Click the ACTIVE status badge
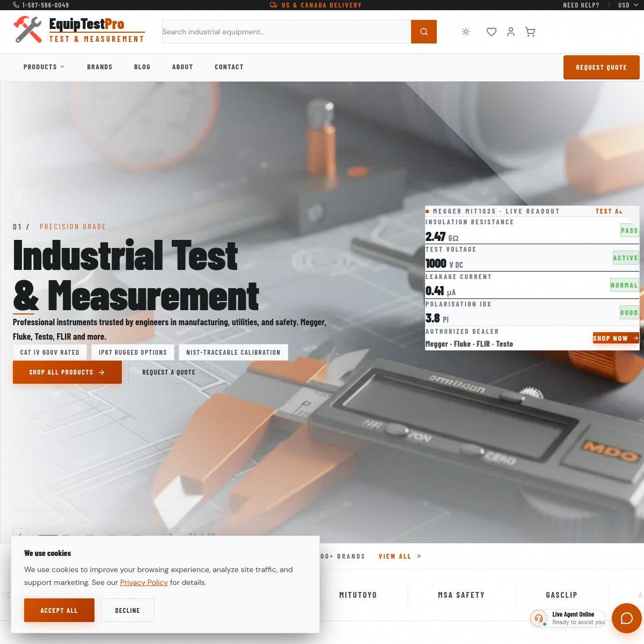Viewport: 644px width, 644px height. coord(626,258)
